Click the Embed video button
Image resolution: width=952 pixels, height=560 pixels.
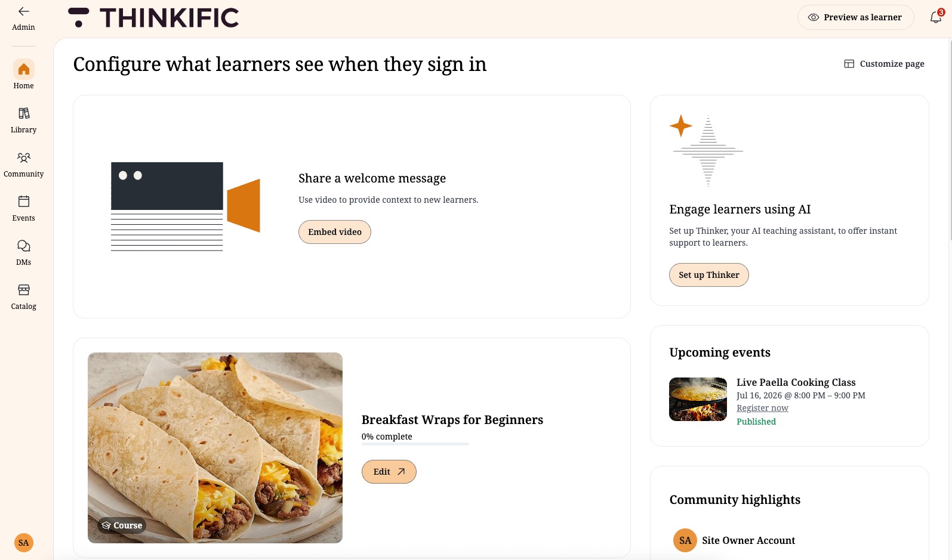(335, 232)
